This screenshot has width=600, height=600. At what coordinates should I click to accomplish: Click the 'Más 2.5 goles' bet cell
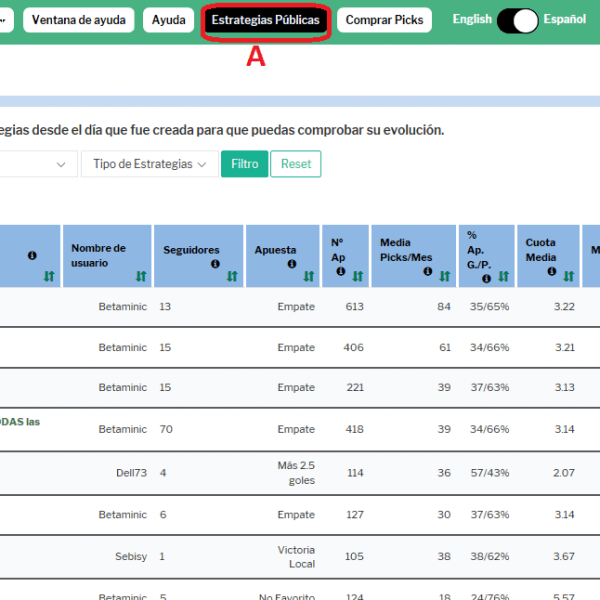[x=296, y=473]
